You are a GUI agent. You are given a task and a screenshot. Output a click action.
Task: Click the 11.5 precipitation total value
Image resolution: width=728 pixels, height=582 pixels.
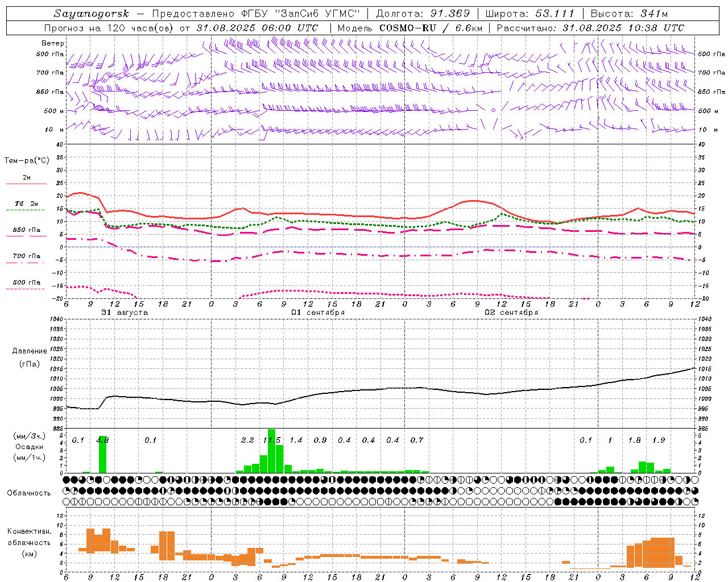[272, 440]
